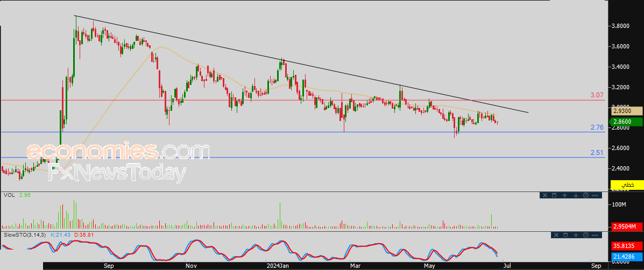Close the VOL indicator panel
644x270 pixels.
pos(545,195)
